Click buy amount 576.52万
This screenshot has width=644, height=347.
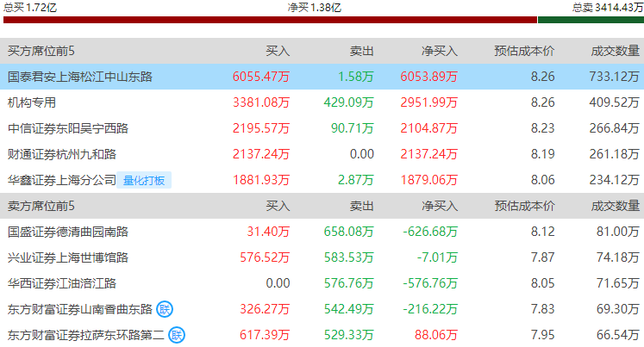[x=265, y=257]
